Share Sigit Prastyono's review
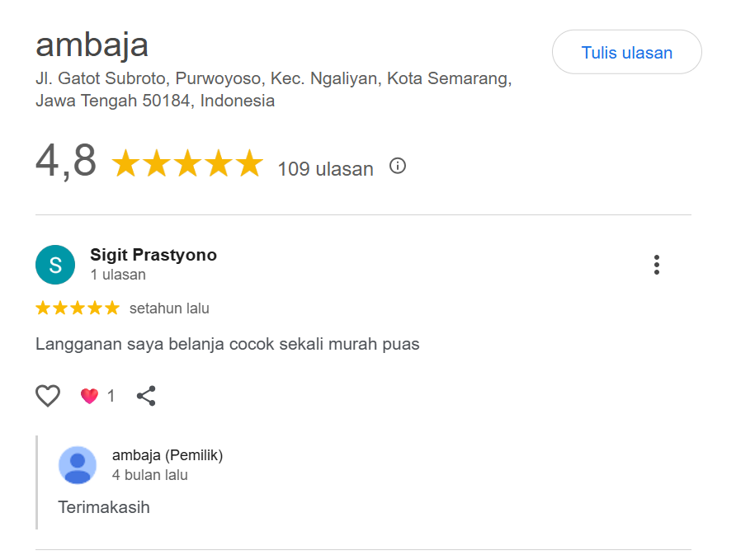Viewport: 755px width, 560px height. (146, 396)
